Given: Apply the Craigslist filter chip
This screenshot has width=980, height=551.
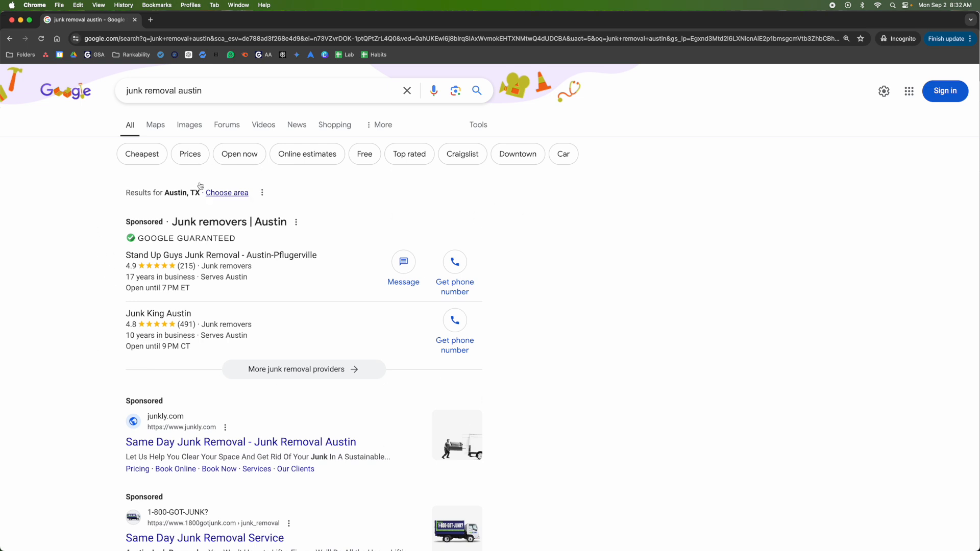Looking at the screenshot, I should (x=462, y=154).
